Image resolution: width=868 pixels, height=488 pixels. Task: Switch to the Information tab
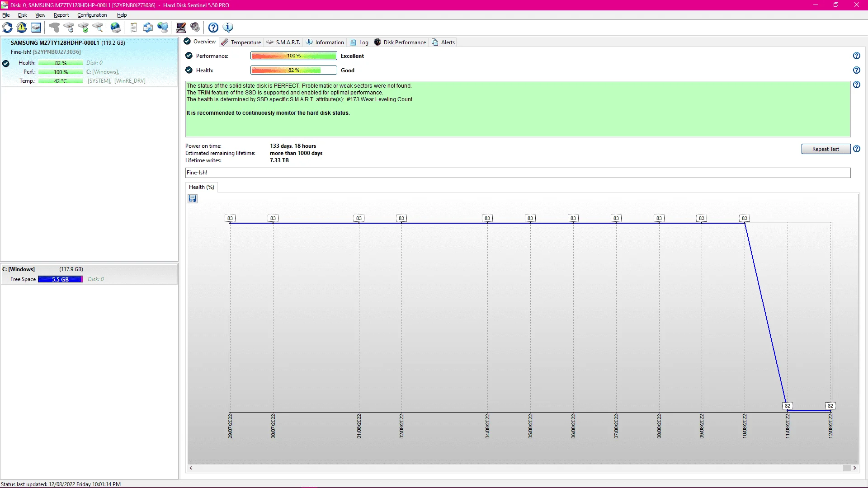[325, 42]
